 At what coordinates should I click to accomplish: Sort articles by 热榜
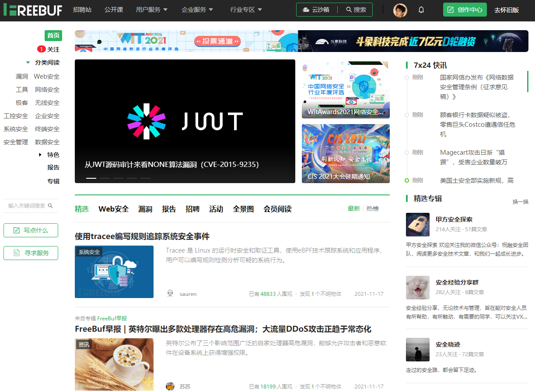tap(373, 209)
